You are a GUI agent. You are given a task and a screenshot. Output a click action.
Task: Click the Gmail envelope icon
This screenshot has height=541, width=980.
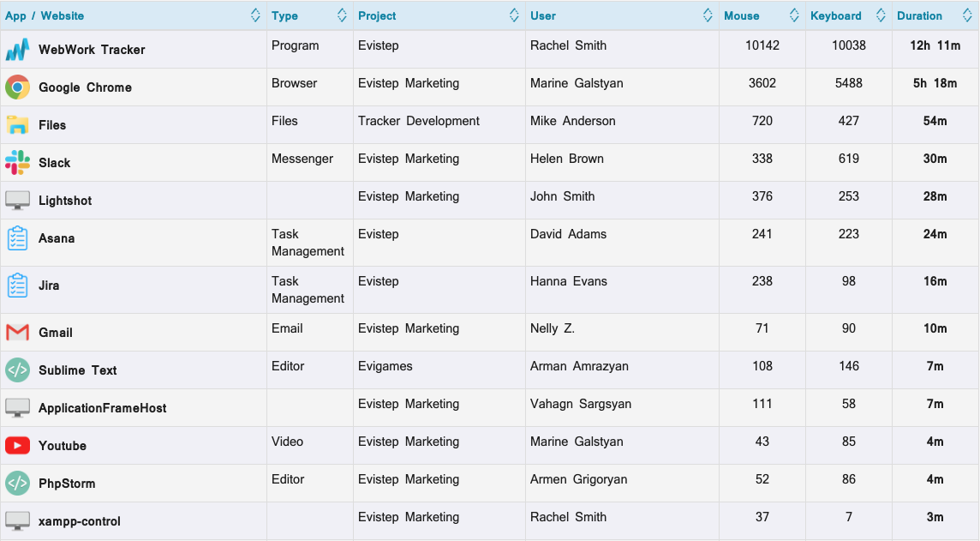pos(17,332)
